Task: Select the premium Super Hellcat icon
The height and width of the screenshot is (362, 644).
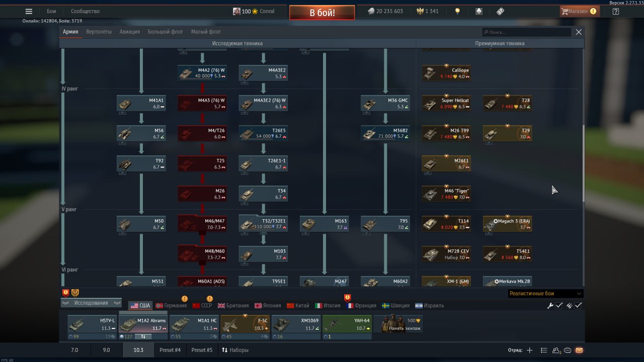Action: click(x=430, y=104)
